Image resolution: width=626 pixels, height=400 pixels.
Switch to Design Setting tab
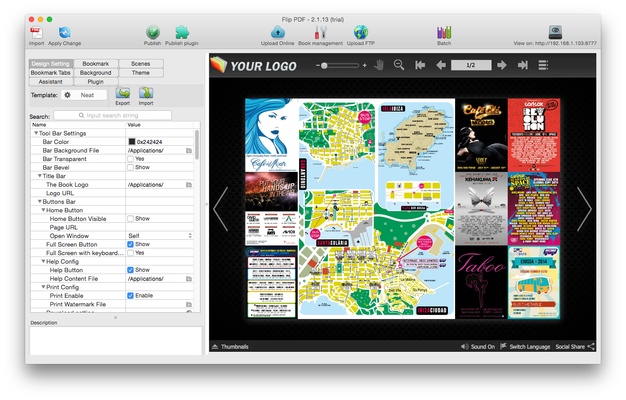51,64
